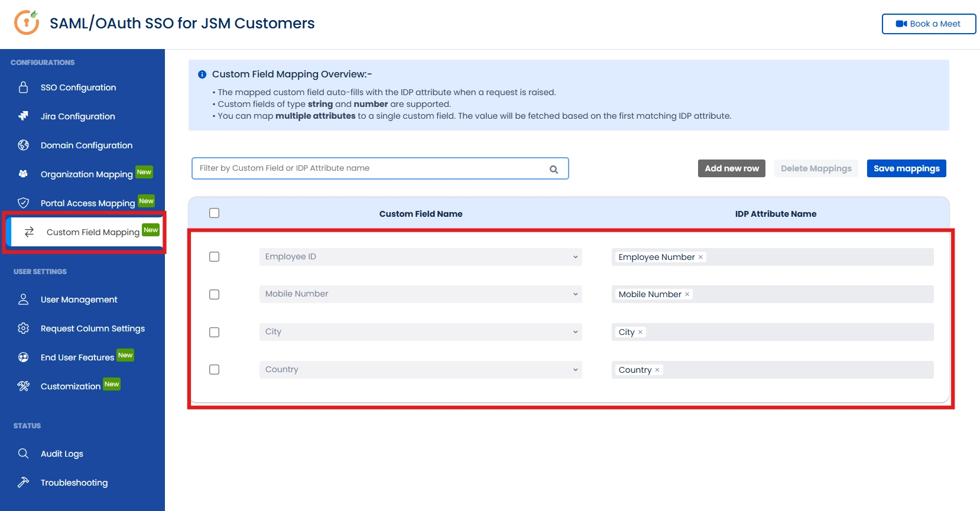Click the Audit Logs magnifier icon

tap(24, 453)
